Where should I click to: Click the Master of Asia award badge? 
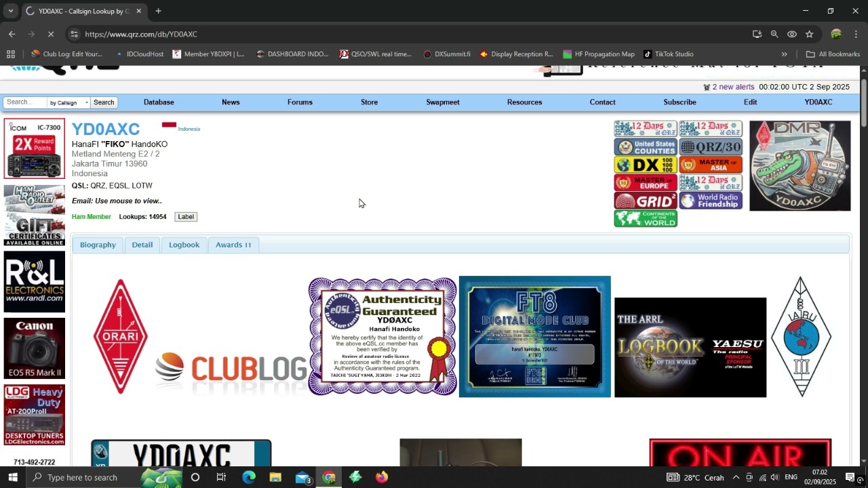[711, 165]
